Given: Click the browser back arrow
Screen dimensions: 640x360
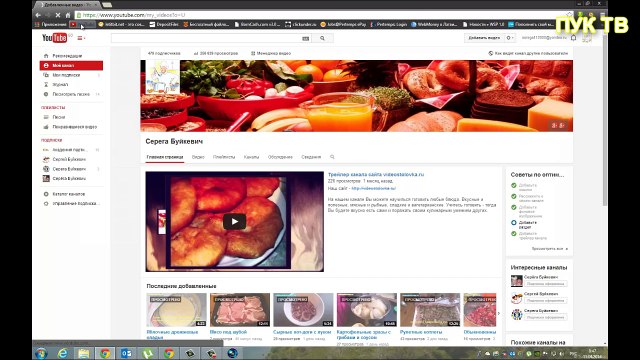Looking at the screenshot, I should tap(38, 15).
